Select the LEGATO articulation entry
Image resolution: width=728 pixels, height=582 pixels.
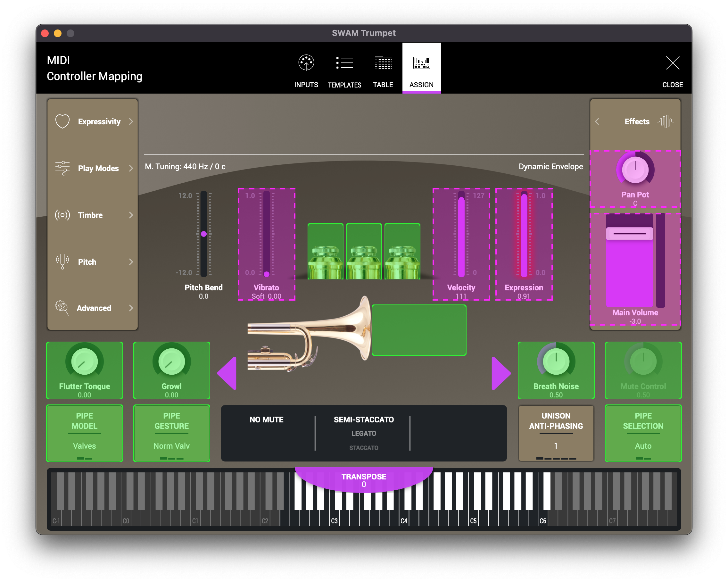pyautogui.click(x=364, y=433)
